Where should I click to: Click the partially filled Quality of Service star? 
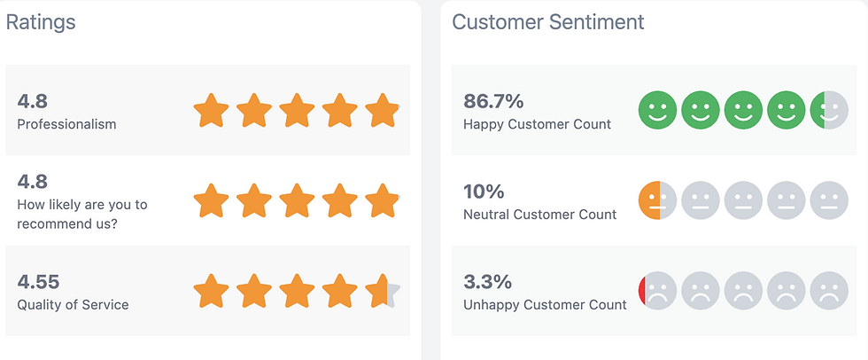click(x=383, y=291)
